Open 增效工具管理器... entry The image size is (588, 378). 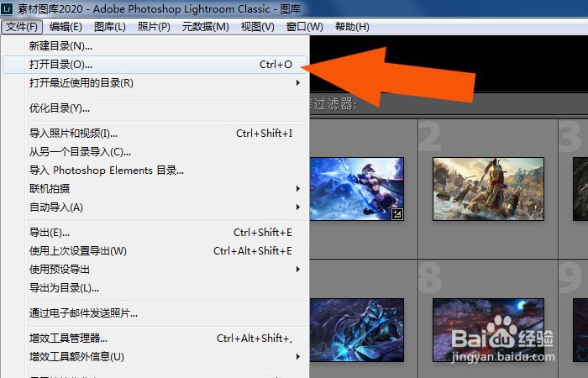[155, 339]
